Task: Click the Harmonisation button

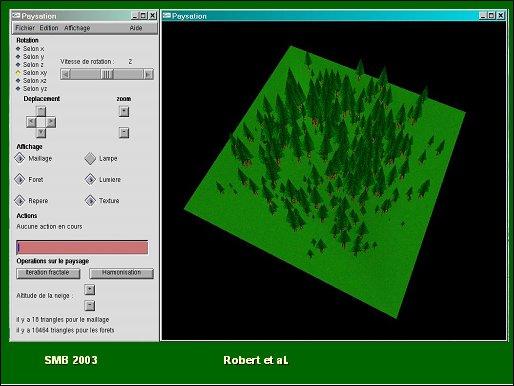Action: (x=121, y=273)
